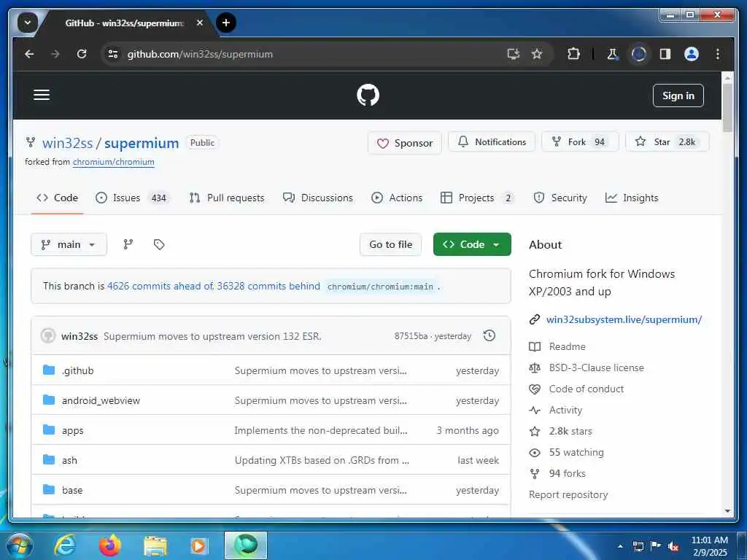Open a new tab with the plus button

(x=226, y=23)
